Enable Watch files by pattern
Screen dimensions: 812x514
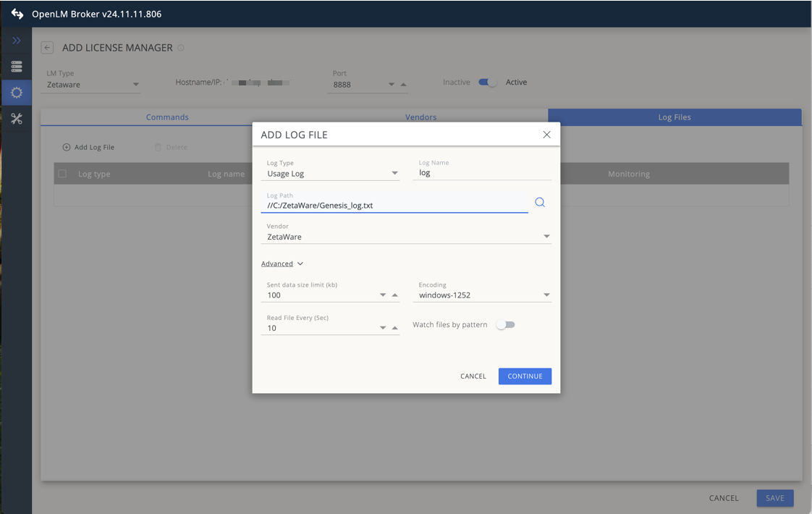pyautogui.click(x=505, y=325)
